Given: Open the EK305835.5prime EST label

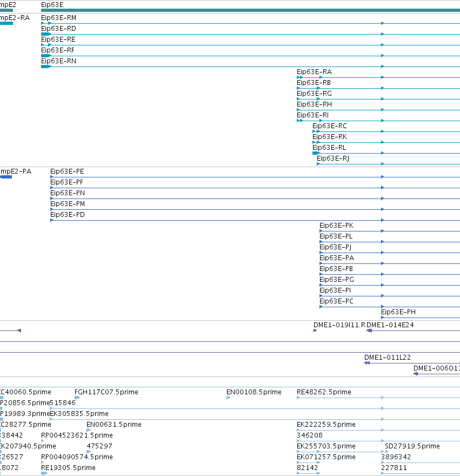Looking at the screenshot, I should [x=79, y=414].
